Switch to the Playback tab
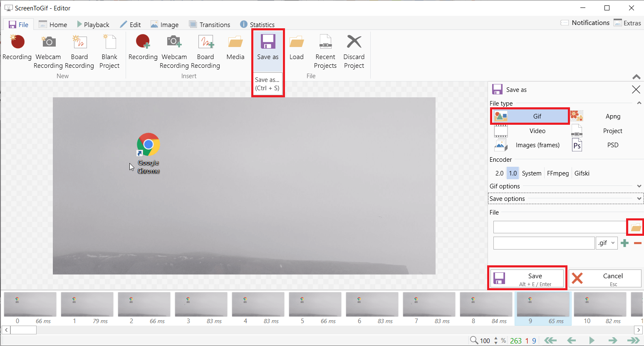644x346 pixels. point(93,25)
